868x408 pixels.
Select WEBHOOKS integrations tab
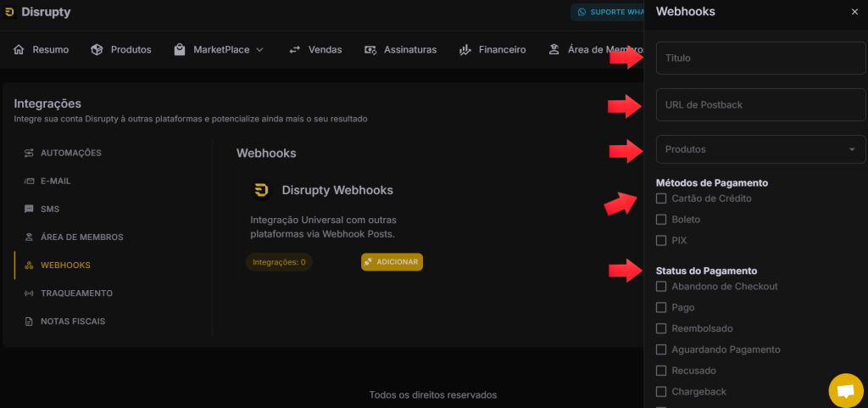point(65,265)
